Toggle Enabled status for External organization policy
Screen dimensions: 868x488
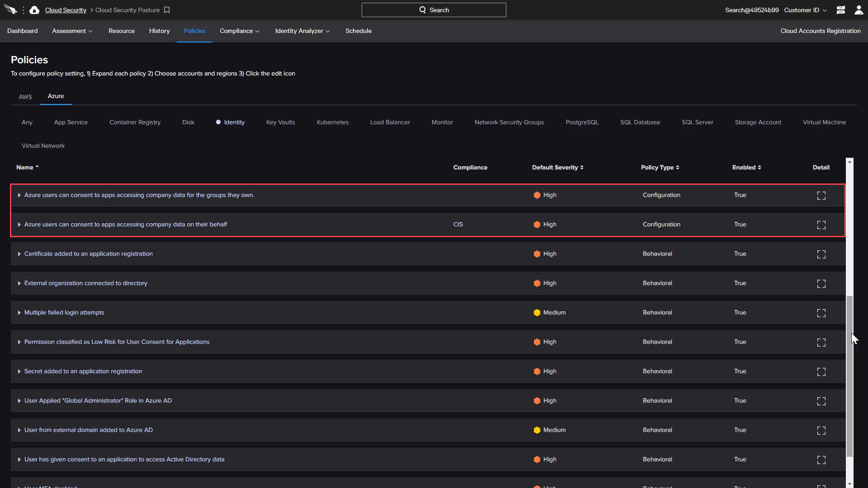pyautogui.click(x=741, y=283)
